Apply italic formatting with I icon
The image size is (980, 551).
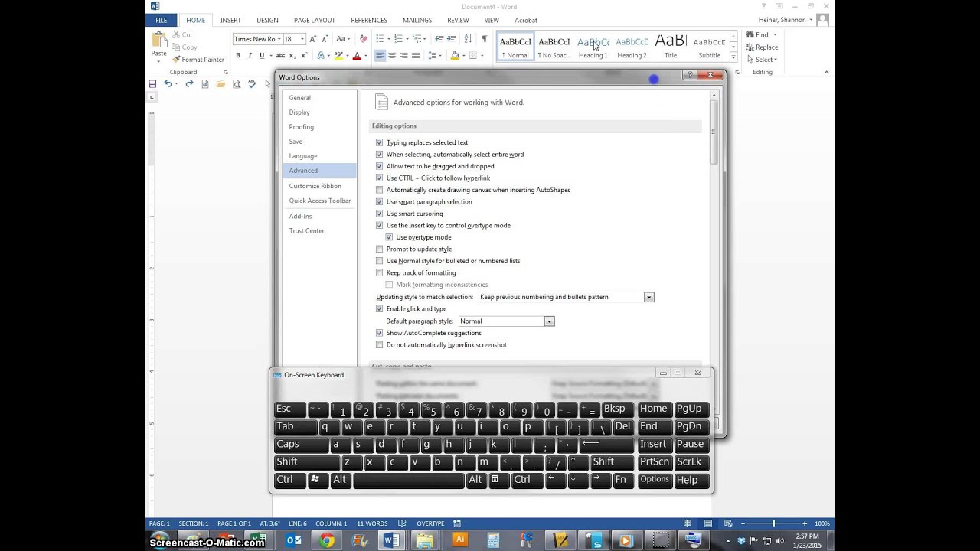(250, 55)
